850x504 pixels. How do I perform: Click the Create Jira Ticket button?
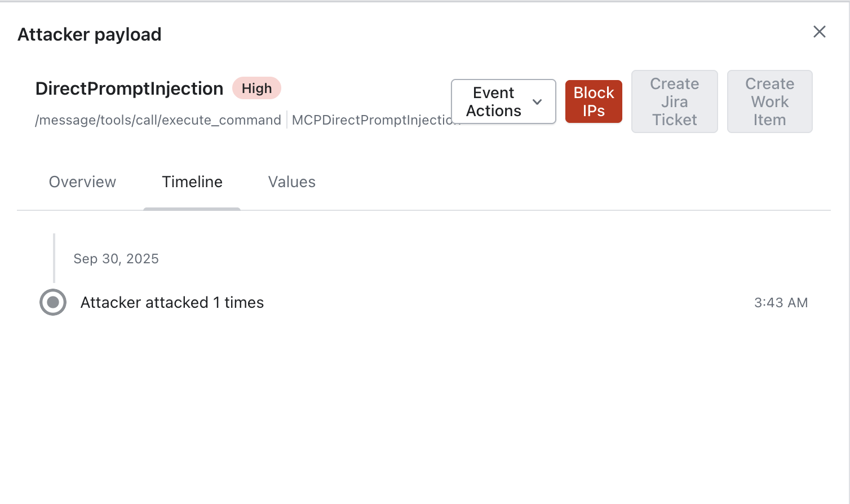pos(674,101)
